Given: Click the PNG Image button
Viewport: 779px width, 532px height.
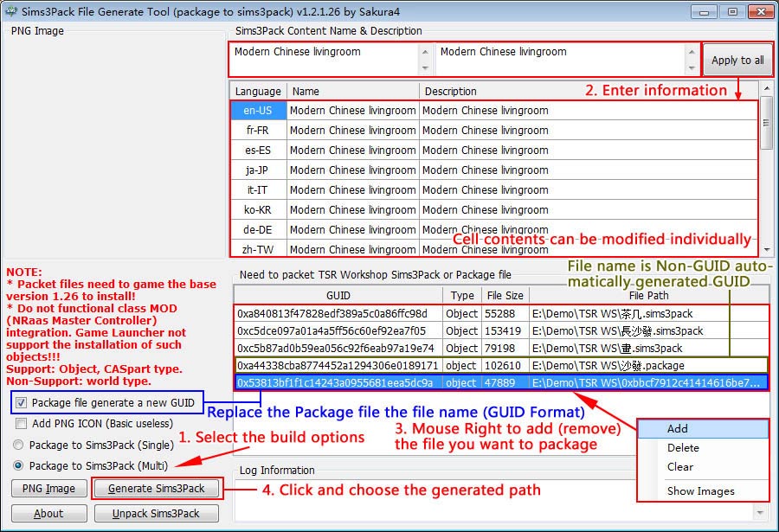Looking at the screenshot, I should [x=49, y=489].
